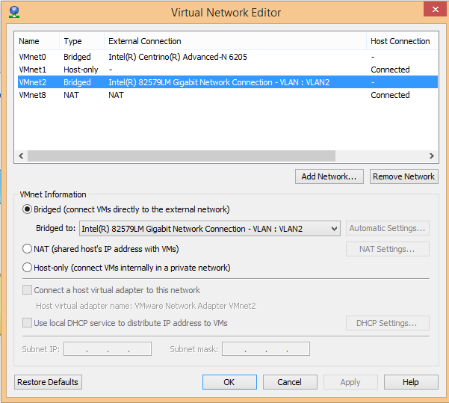The image size is (449, 403).
Task: Open the Bridged to adapter dropdown
Action: [210, 229]
